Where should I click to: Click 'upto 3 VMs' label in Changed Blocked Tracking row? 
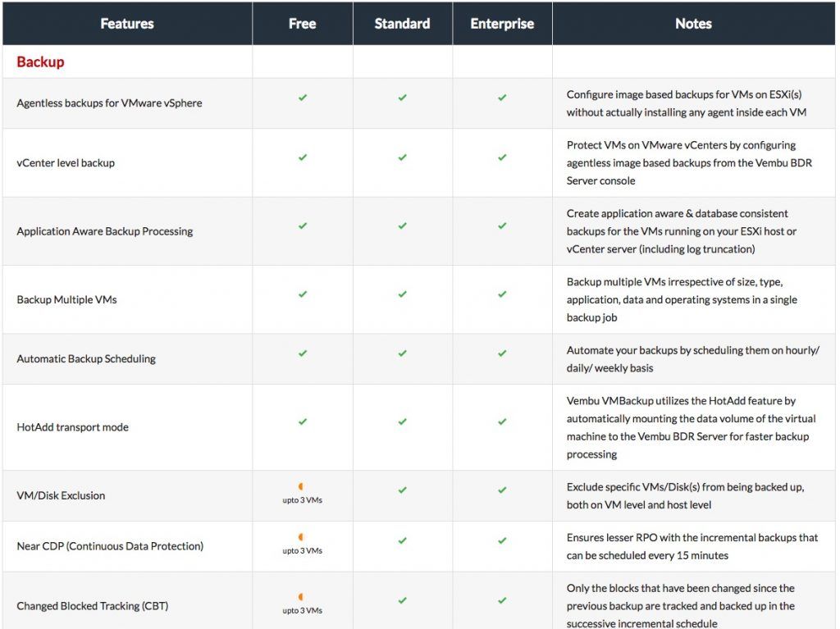point(302,610)
